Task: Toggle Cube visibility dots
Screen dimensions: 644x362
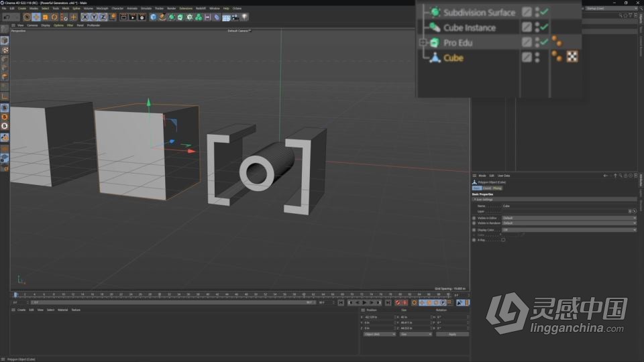Action: click(537, 57)
